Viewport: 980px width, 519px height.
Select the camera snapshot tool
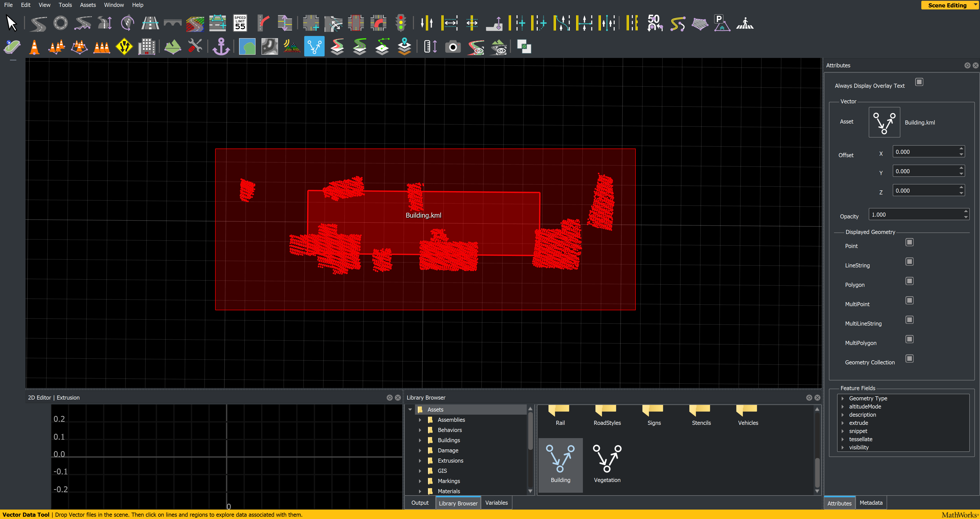point(453,47)
